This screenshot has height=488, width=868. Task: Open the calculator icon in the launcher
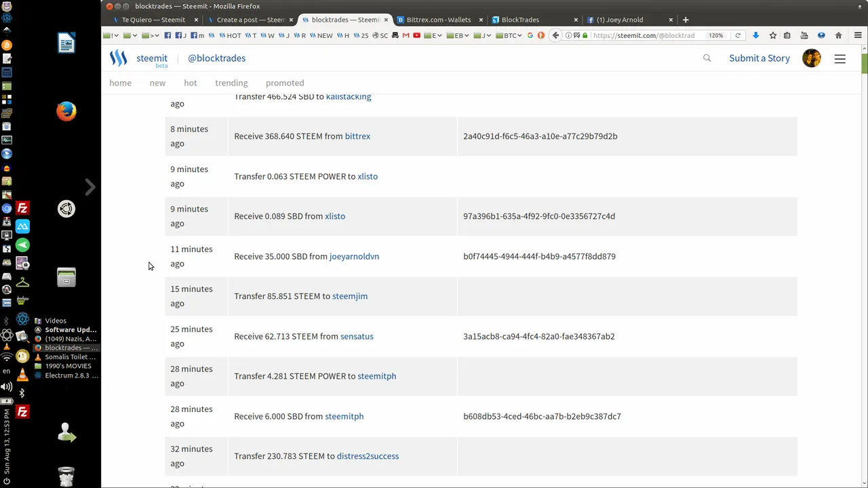(7, 73)
